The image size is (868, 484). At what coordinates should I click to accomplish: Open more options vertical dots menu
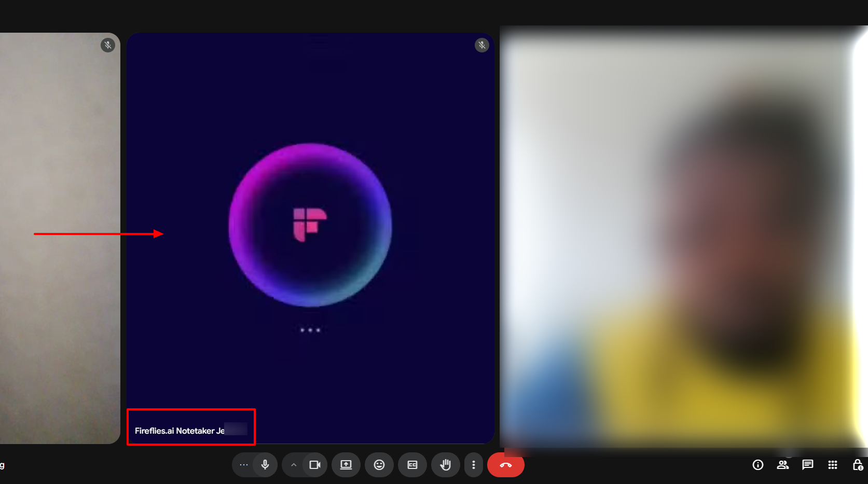point(474,465)
